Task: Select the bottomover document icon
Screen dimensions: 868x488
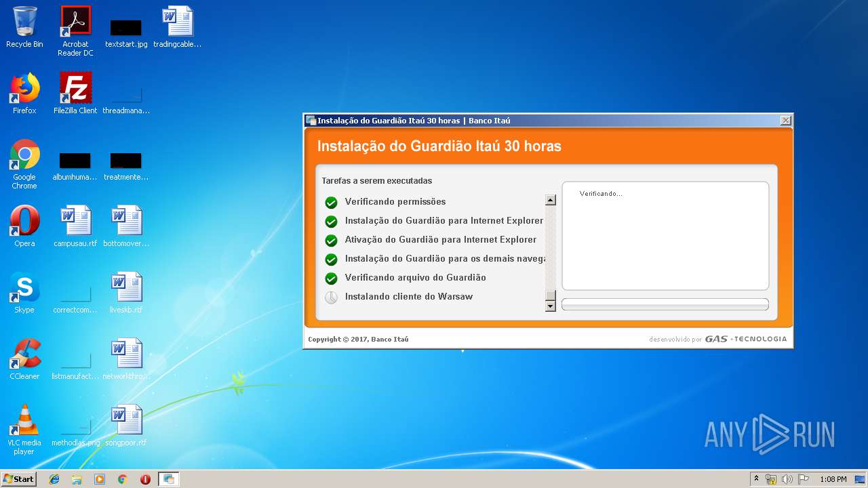Action: (x=126, y=226)
